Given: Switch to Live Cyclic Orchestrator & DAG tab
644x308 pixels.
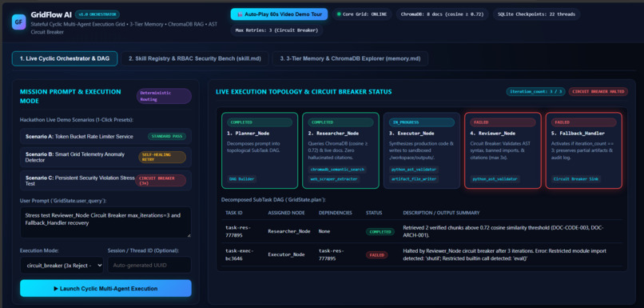Looking at the screenshot, I should point(65,58).
